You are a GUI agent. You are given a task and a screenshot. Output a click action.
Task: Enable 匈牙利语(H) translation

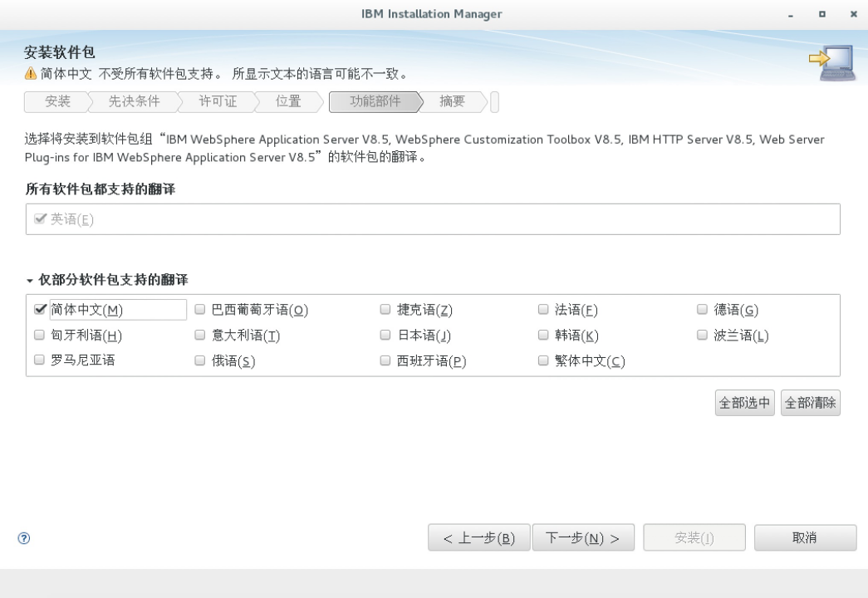39,335
